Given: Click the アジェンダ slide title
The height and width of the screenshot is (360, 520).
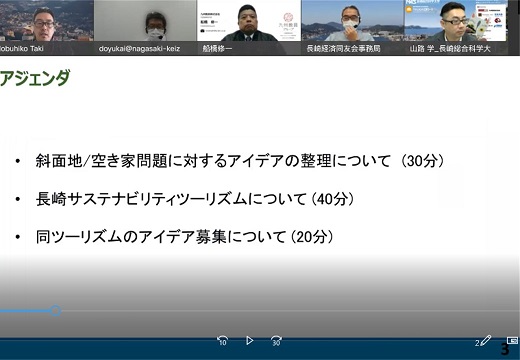Looking at the screenshot, I should point(35,78).
